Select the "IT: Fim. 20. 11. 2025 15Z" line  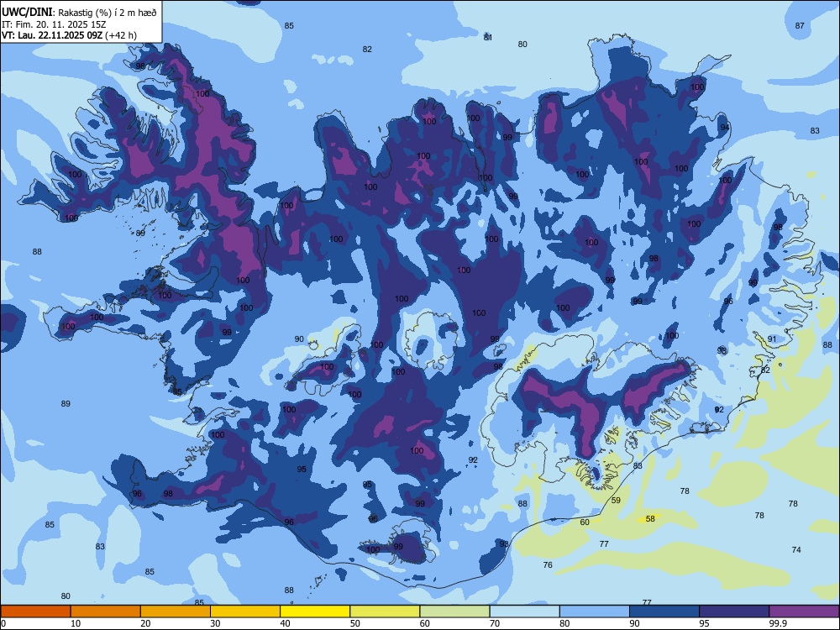point(54,24)
